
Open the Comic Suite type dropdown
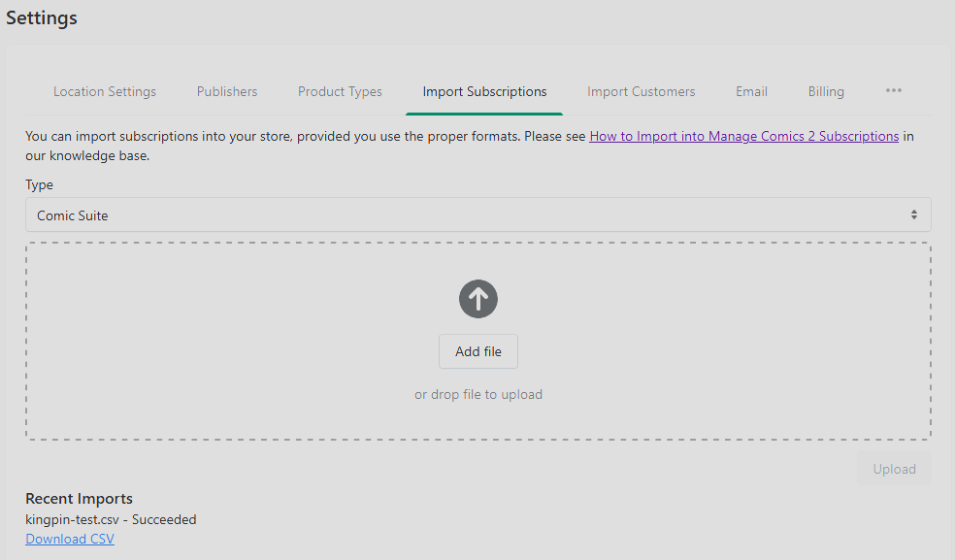(x=478, y=214)
